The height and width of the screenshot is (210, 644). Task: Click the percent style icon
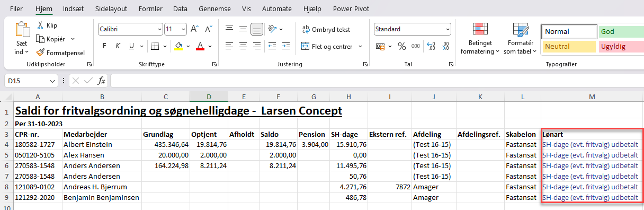click(x=401, y=47)
